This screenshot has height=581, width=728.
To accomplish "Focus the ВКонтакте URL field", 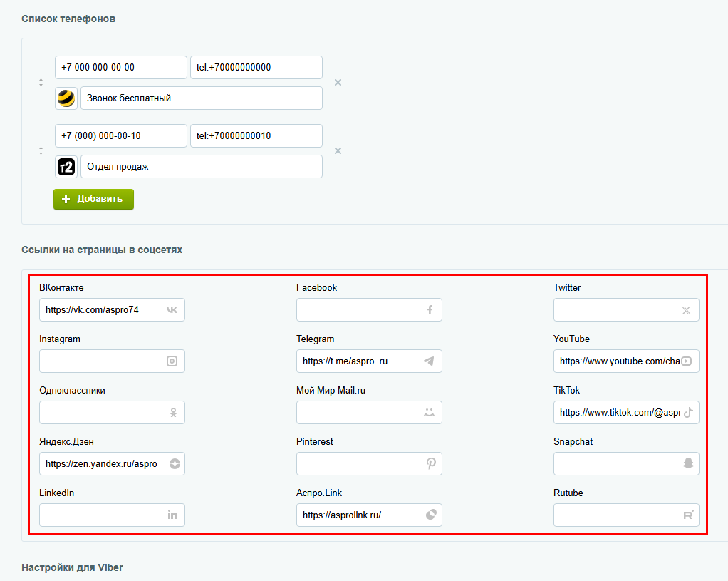I will pyautogui.click(x=112, y=309).
